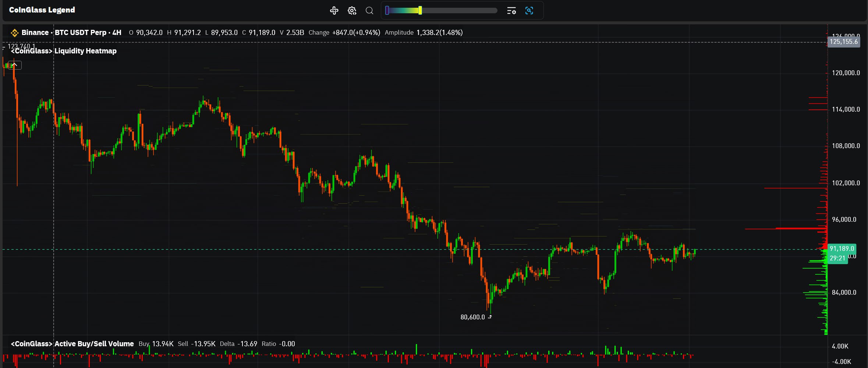Collapse indicator legend with chevron-up button
The height and width of the screenshot is (368, 868).
[x=15, y=65]
